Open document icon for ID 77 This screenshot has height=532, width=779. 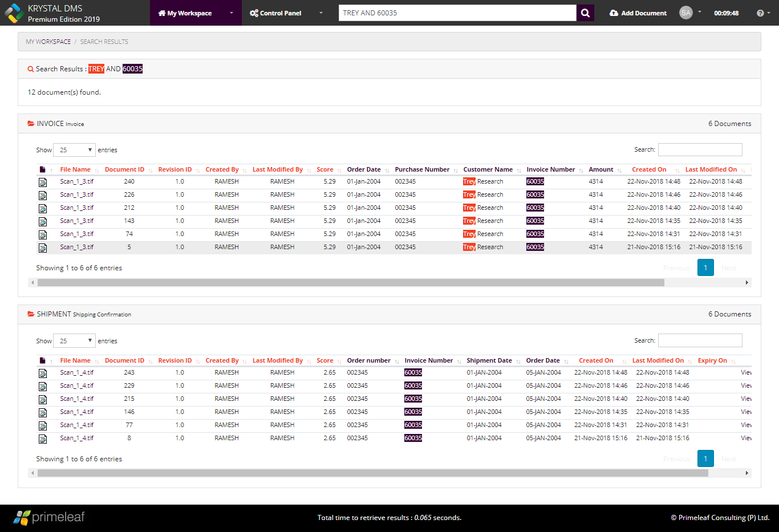(43, 425)
